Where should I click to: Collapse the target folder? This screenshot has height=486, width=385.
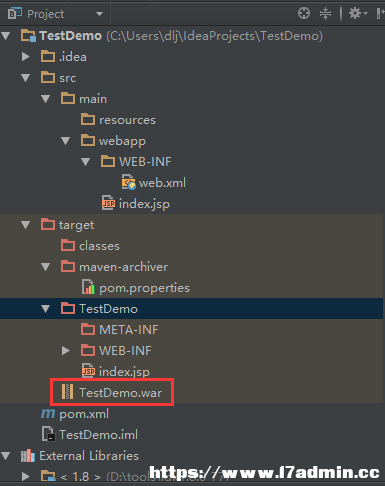click(25, 225)
